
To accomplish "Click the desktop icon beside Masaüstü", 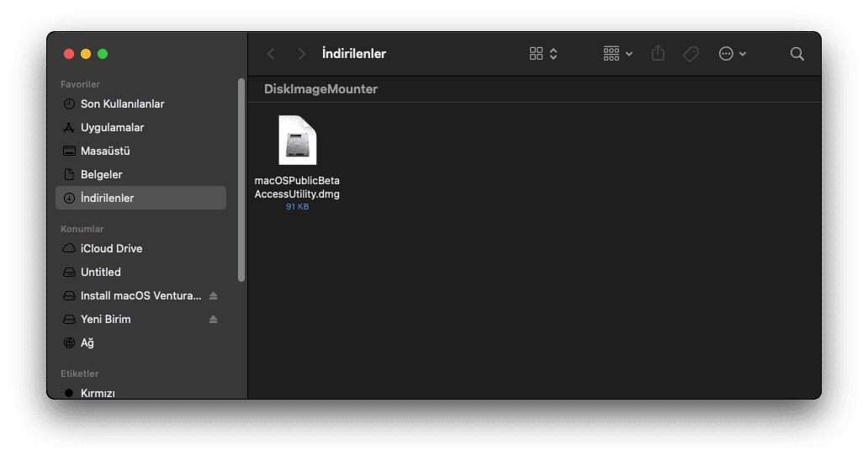I will 69,151.
